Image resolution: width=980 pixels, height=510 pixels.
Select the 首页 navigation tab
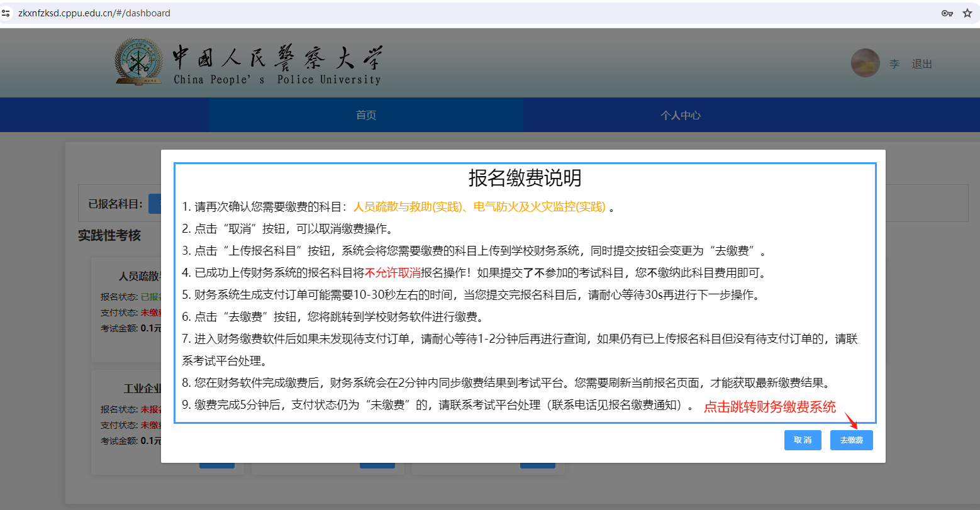click(x=365, y=114)
